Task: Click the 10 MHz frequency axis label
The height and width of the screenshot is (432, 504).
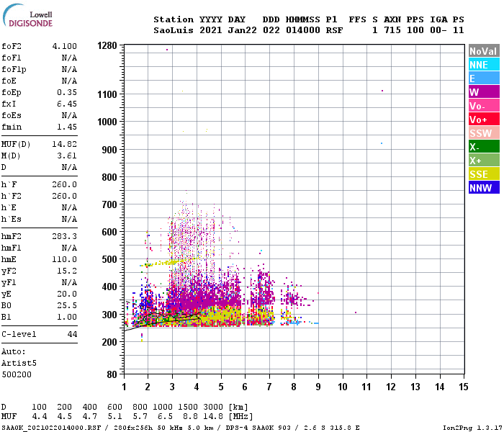Action: [343, 387]
